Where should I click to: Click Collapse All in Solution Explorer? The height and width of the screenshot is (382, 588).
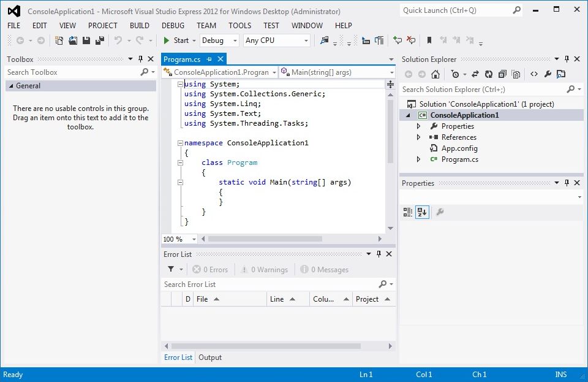[x=502, y=74]
